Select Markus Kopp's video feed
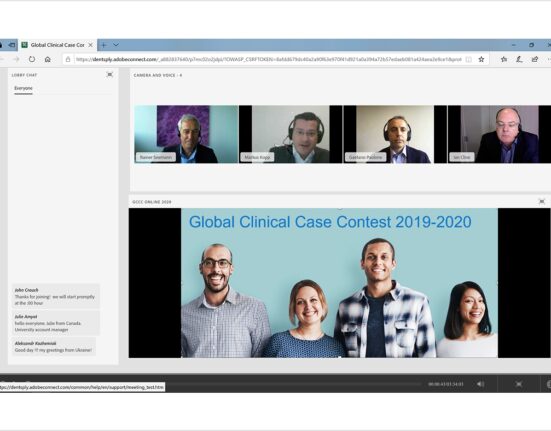The image size is (551, 431). click(290, 134)
